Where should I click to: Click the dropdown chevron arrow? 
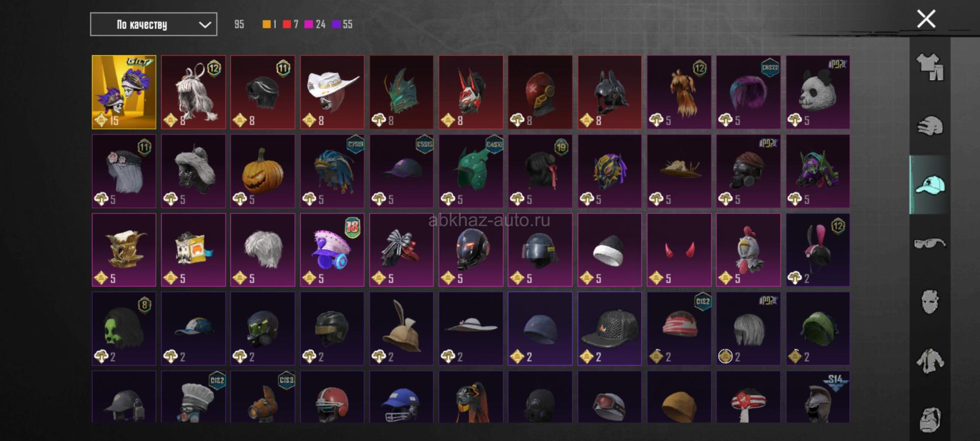205,24
